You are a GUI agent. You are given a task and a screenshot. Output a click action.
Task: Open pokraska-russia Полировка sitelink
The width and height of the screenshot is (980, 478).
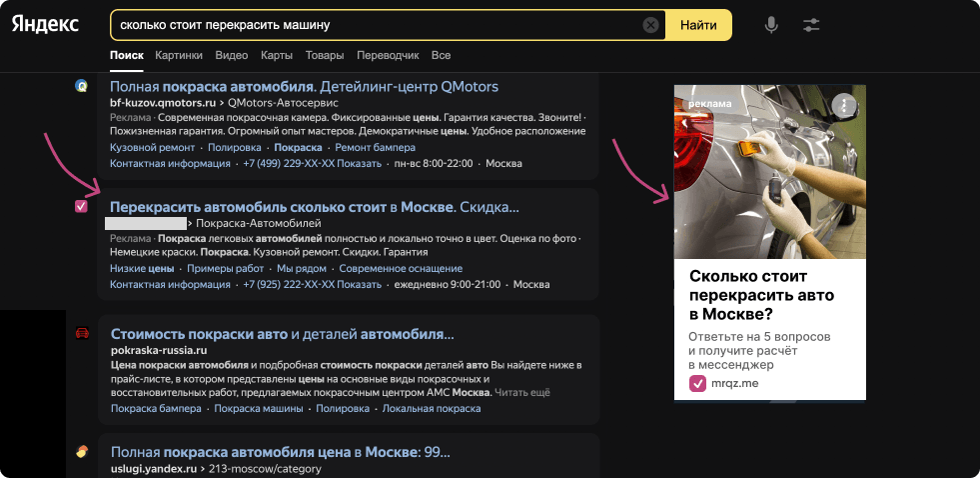tap(343, 409)
